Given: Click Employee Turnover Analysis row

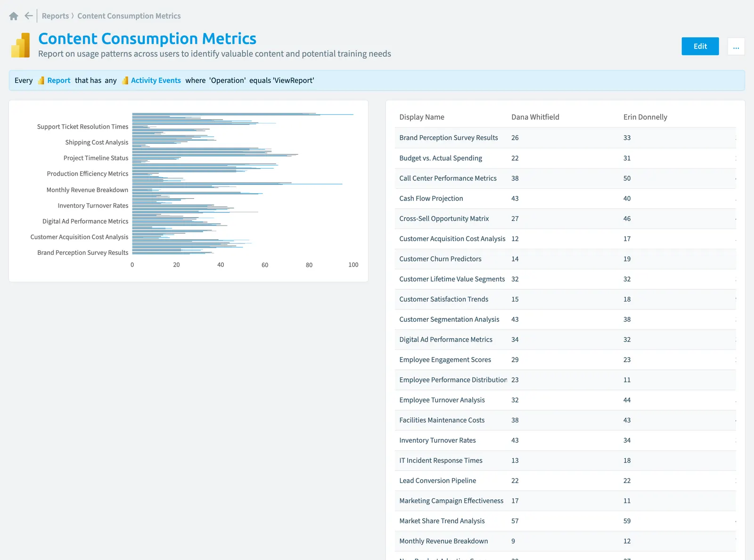Looking at the screenshot, I should tap(565, 400).
